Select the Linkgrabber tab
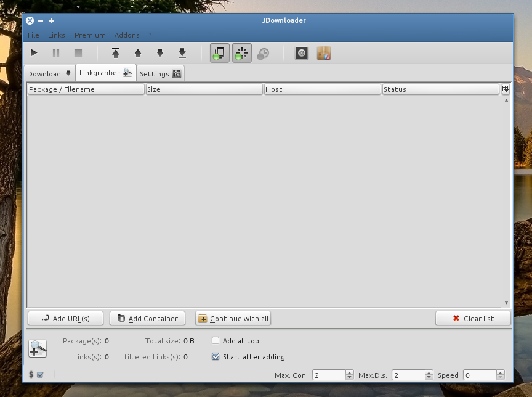 [105, 73]
